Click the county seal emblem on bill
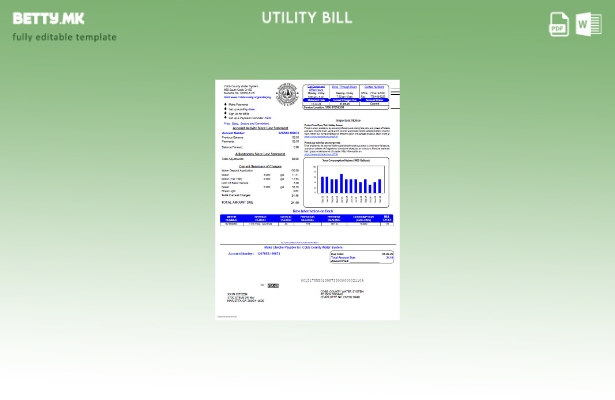The width and height of the screenshot is (615, 400). pos(286,94)
